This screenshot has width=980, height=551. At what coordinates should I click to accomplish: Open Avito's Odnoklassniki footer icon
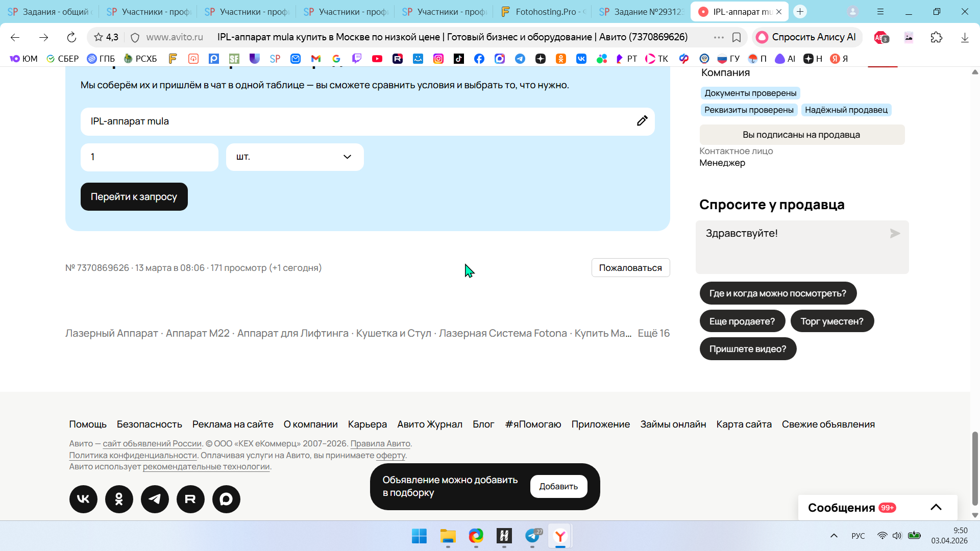pyautogui.click(x=119, y=499)
